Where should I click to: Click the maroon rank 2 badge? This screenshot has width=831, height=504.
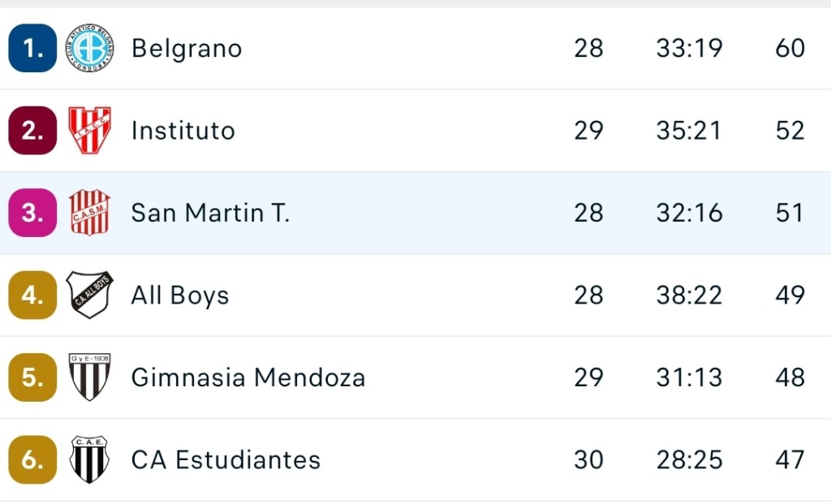point(32,131)
